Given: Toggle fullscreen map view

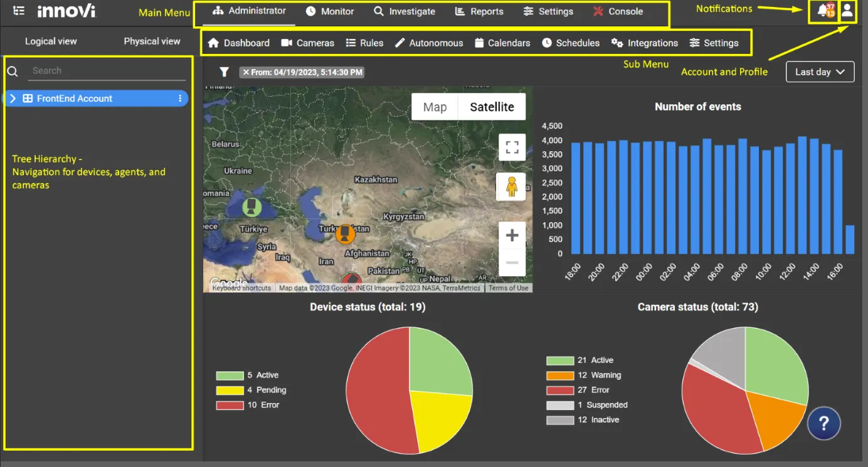Looking at the screenshot, I should tap(512, 148).
